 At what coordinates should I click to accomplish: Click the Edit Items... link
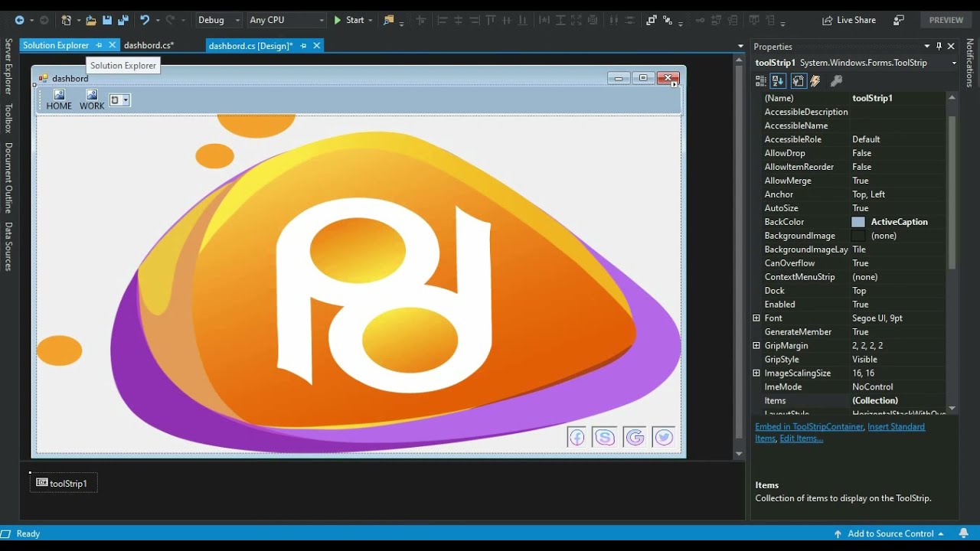coord(801,439)
